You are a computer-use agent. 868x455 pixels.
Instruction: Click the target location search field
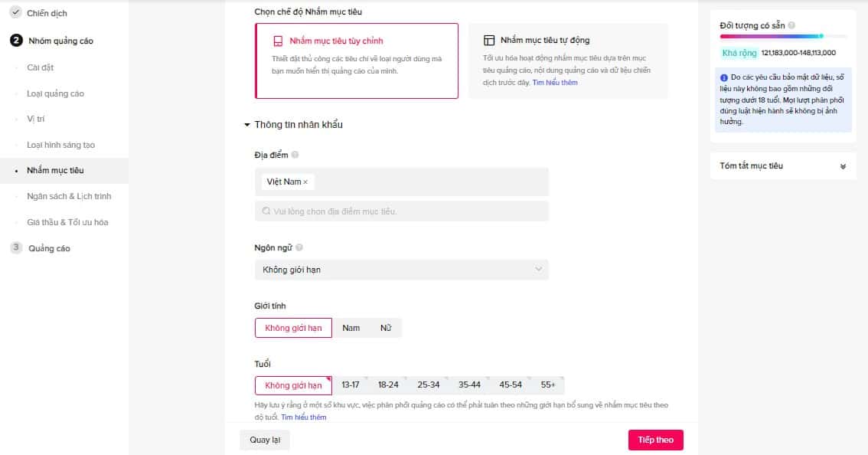click(401, 211)
